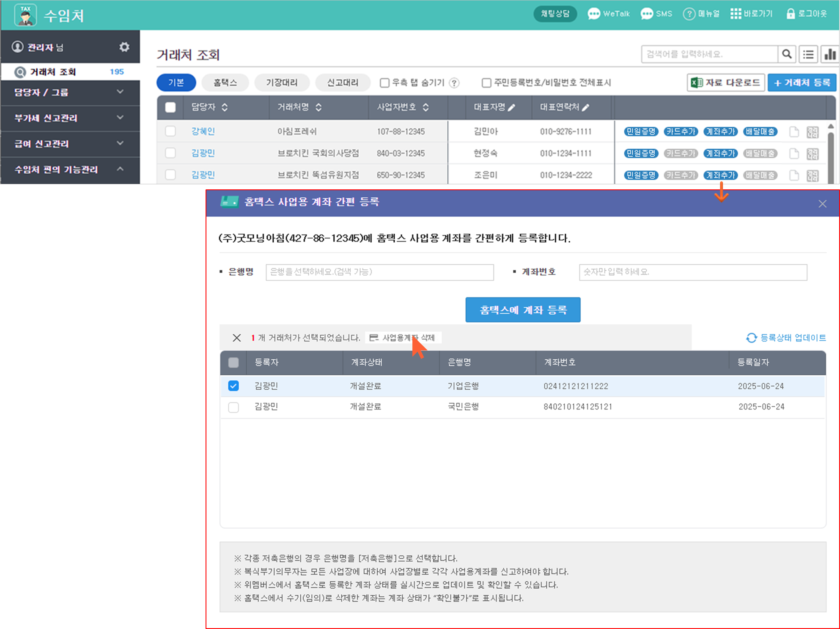840x629 pixels.
Task: Open settings gear next to 관리자
Action: (124, 47)
